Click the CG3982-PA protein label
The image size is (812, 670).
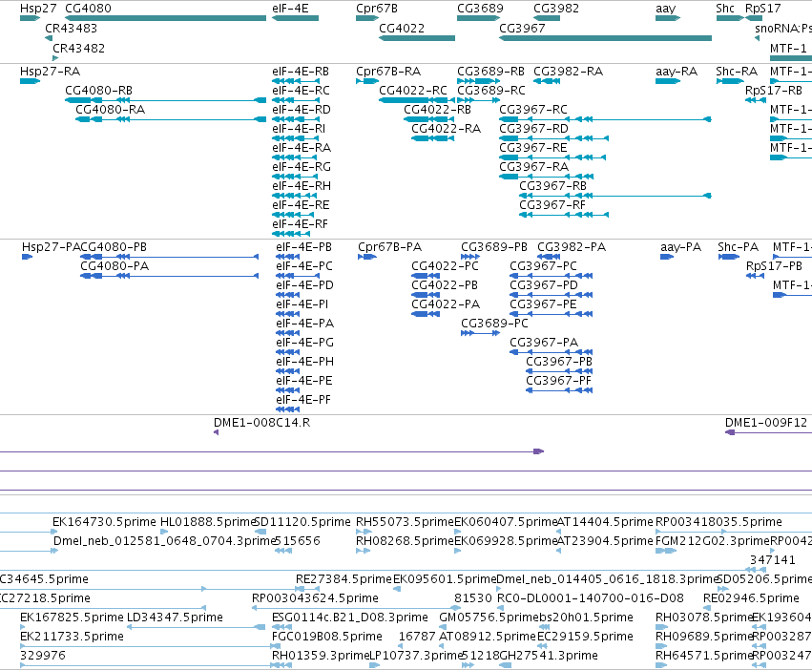572,246
